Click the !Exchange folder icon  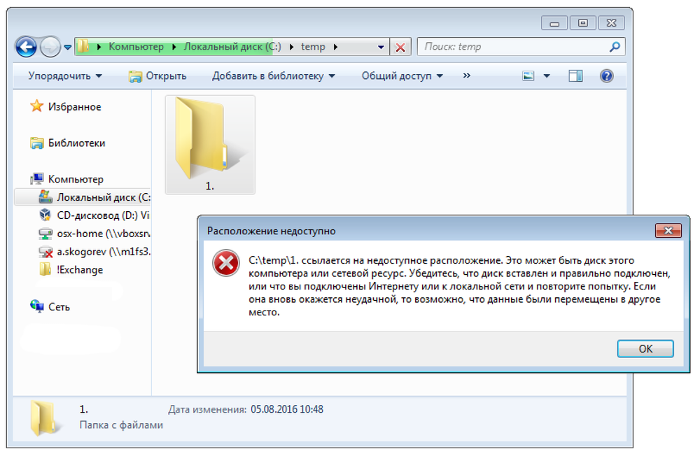click(x=45, y=269)
